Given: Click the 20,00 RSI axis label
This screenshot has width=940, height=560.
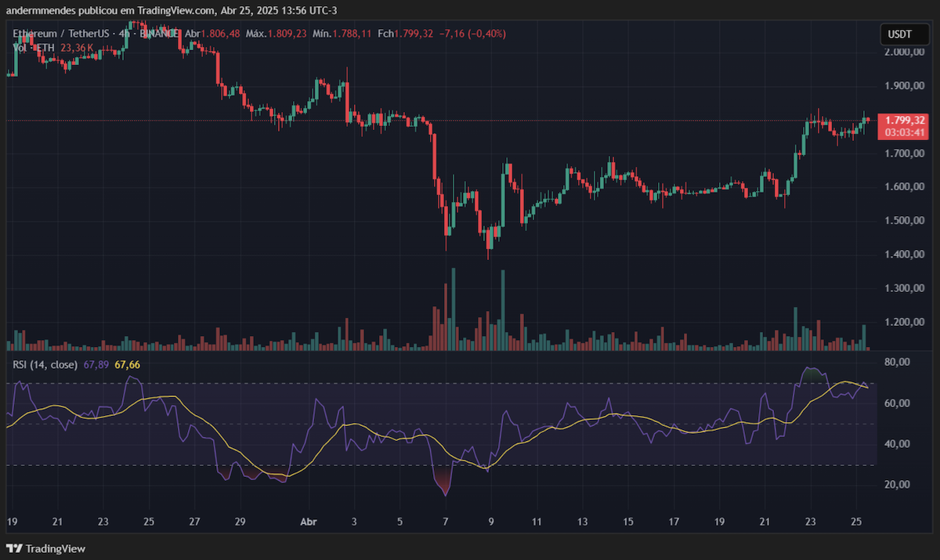Looking at the screenshot, I should tap(898, 485).
